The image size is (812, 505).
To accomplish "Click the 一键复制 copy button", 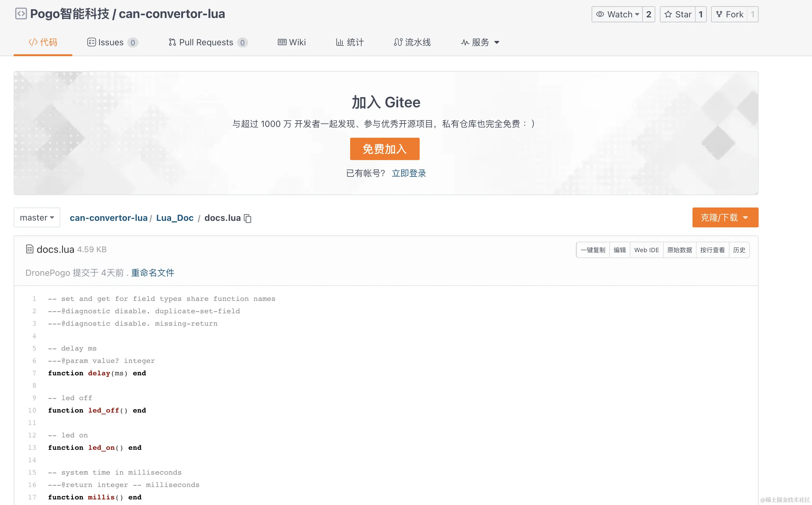I will tap(593, 250).
